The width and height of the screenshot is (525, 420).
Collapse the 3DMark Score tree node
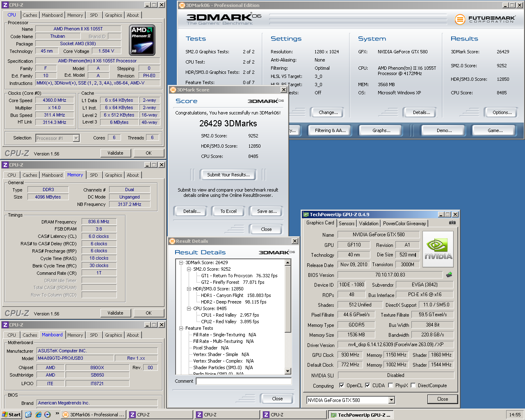click(x=181, y=262)
